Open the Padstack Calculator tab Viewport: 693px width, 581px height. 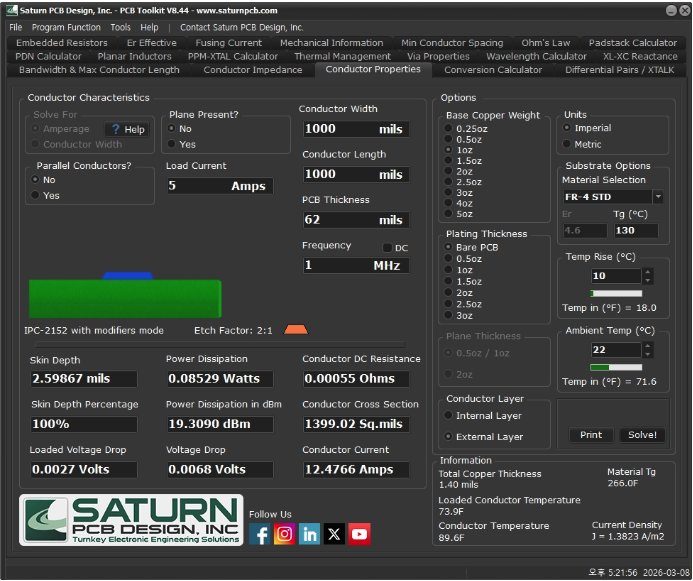coord(632,43)
